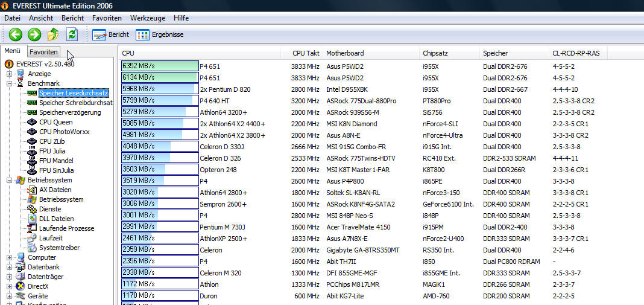Click the FPU Julia icon
This screenshot has width=644, height=305.
point(32,151)
